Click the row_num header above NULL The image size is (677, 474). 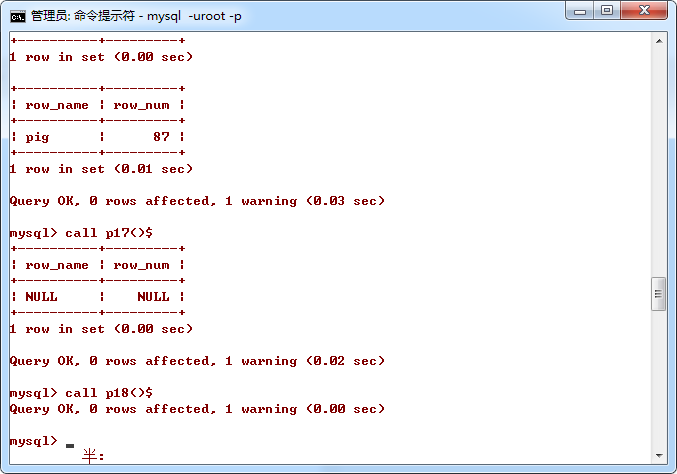point(141,265)
